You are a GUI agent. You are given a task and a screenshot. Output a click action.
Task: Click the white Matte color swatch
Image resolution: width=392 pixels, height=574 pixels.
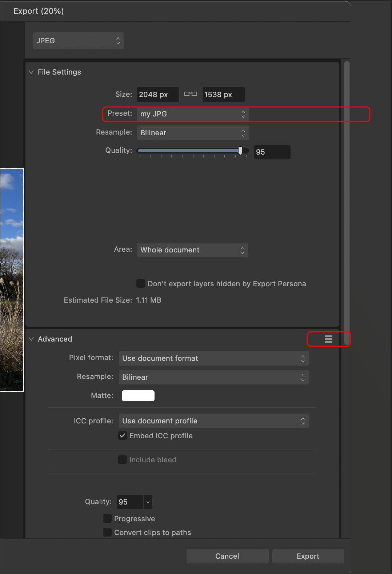(x=138, y=395)
